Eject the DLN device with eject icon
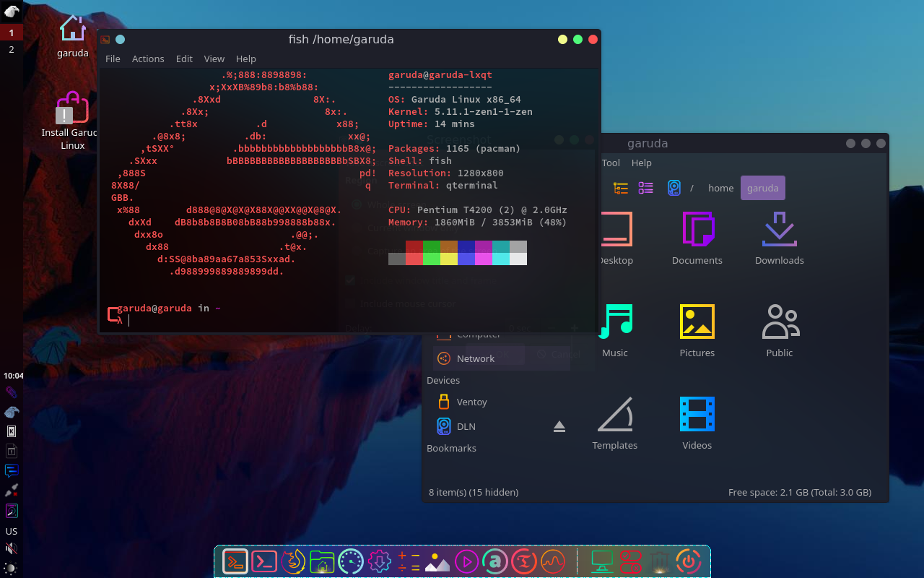The image size is (924, 578). [559, 426]
